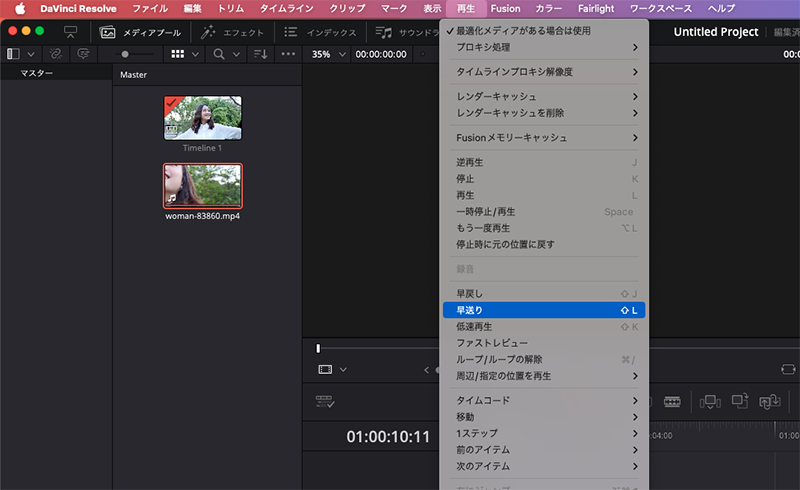This screenshot has width=800, height=490.
Task: Toggle the エフェクト panel button
Action: tap(232, 33)
